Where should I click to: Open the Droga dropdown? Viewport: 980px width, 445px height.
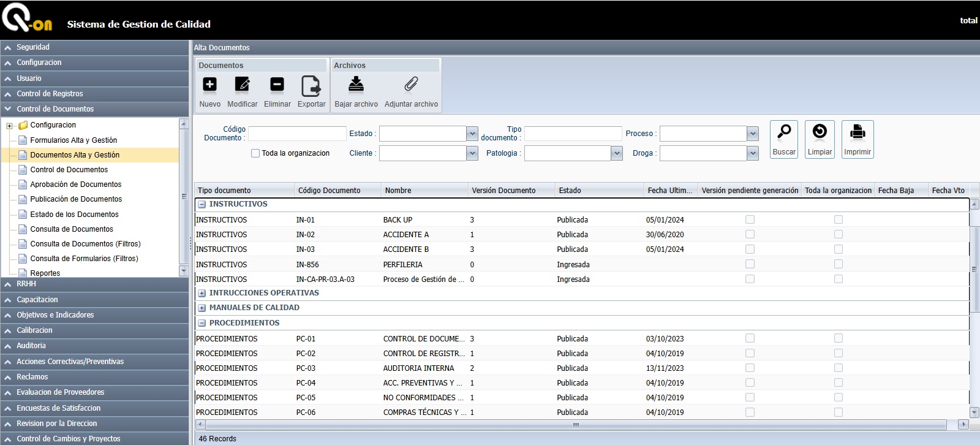tap(753, 153)
